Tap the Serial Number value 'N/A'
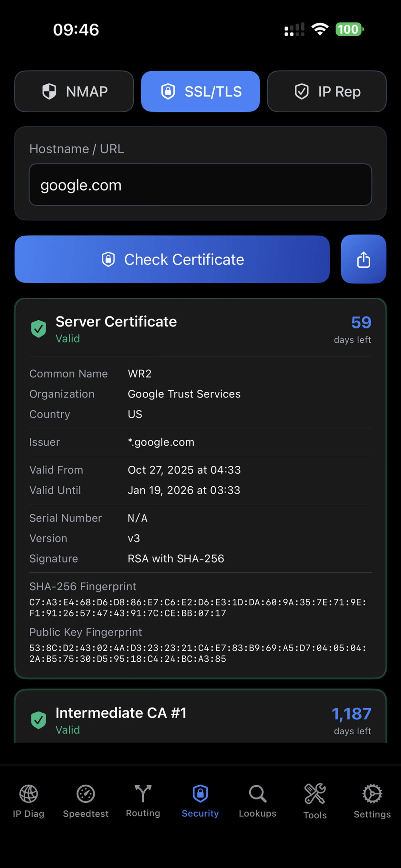 [138, 518]
